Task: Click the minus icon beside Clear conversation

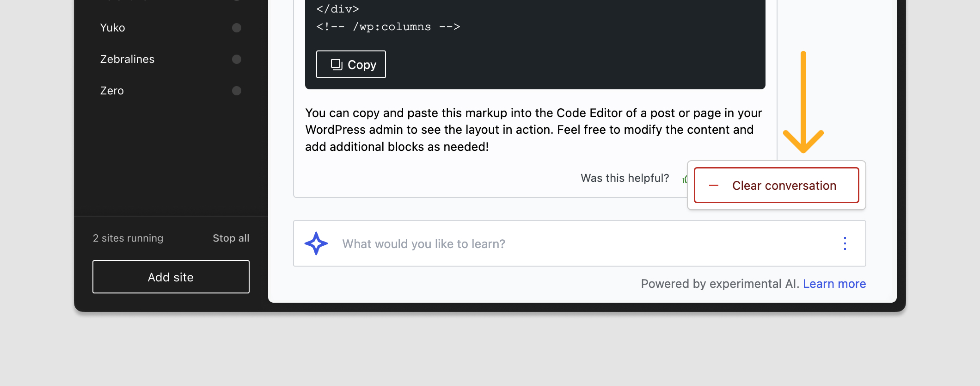Action: coord(713,185)
